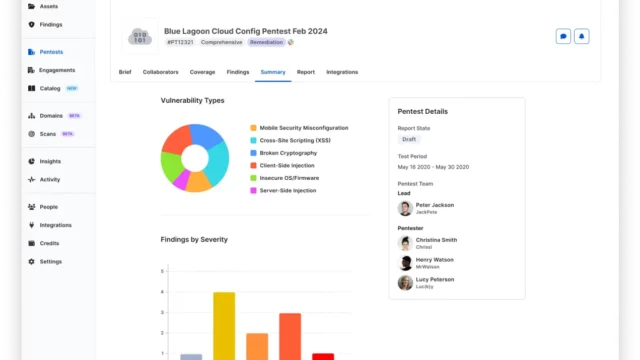This screenshot has height=360, width=640.
Task: Click the BETA badge next to Scans
Action: point(68,134)
